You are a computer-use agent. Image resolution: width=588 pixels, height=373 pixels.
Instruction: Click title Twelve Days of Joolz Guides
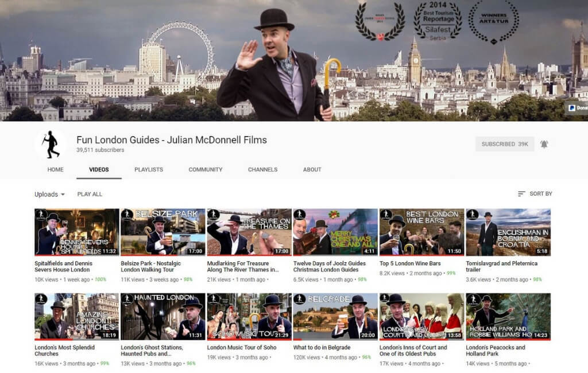coord(329,266)
